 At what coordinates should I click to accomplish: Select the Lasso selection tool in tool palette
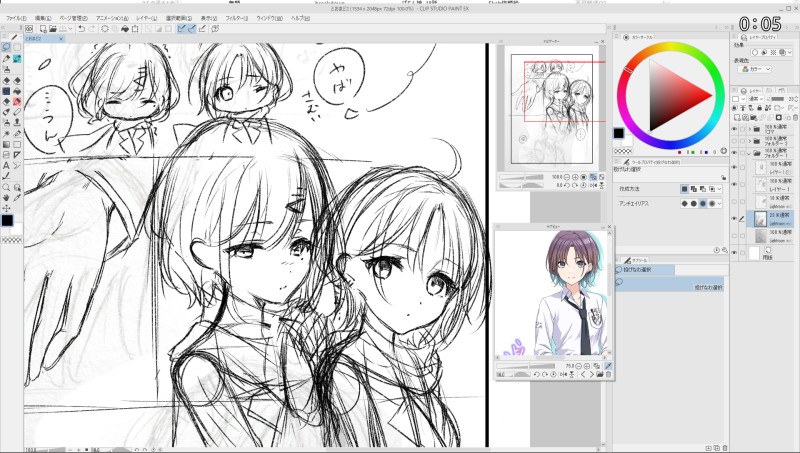click(6, 46)
